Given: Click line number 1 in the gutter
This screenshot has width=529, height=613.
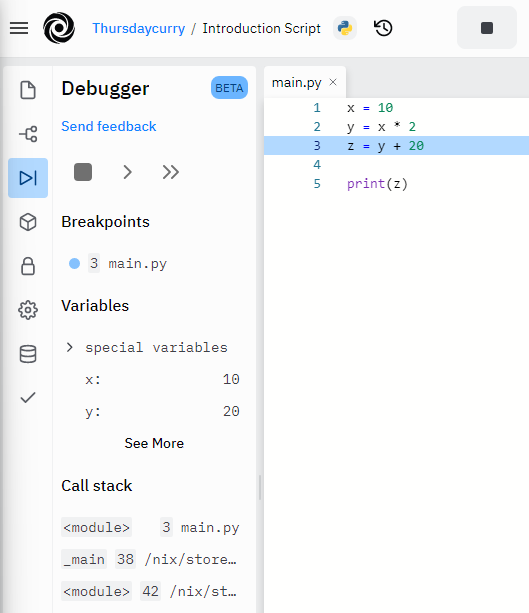Looking at the screenshot, I should 317,108.
